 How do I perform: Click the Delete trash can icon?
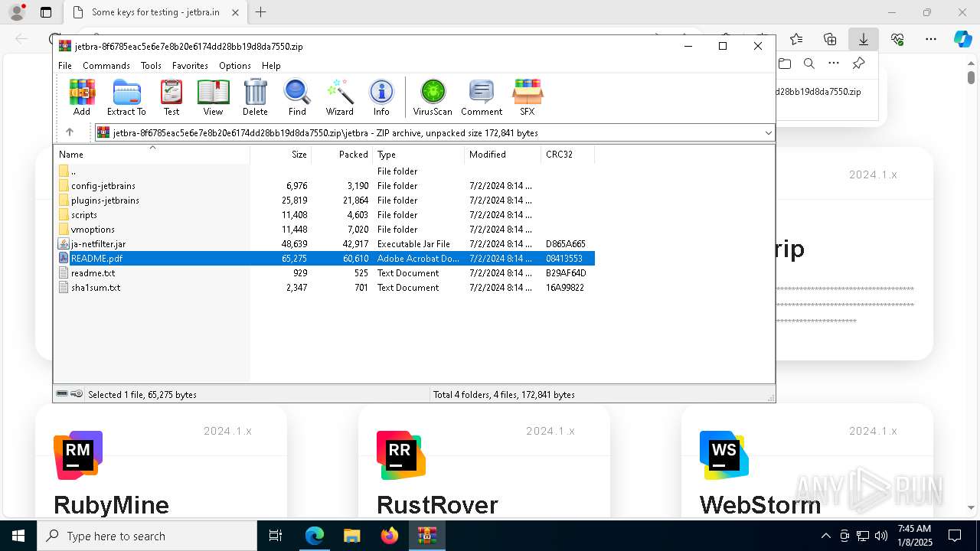tap(255, 97)
